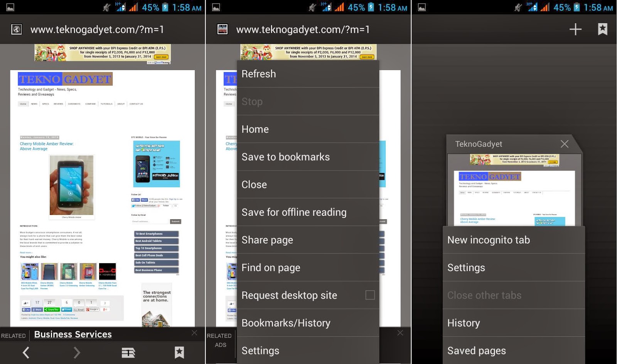Tap the 10 Best Smartphones sidebar button
617x364 pixels.
pos(156,234)
